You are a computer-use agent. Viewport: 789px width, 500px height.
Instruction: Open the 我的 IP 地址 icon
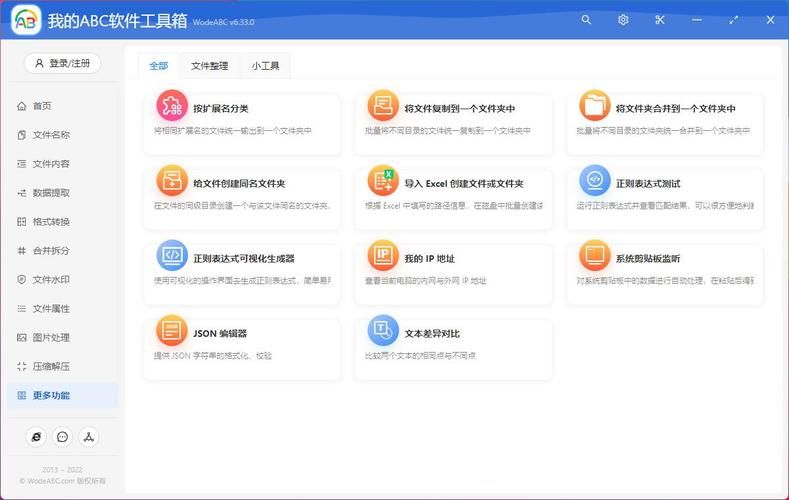383,255
